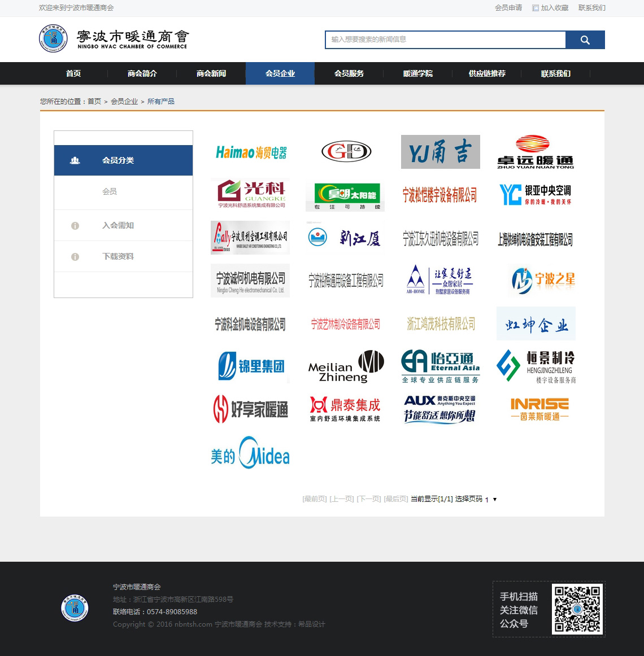Click the 加入收藏 link in top bar
The height and width of the screenshot is (656, 644).
click(550, 7)
